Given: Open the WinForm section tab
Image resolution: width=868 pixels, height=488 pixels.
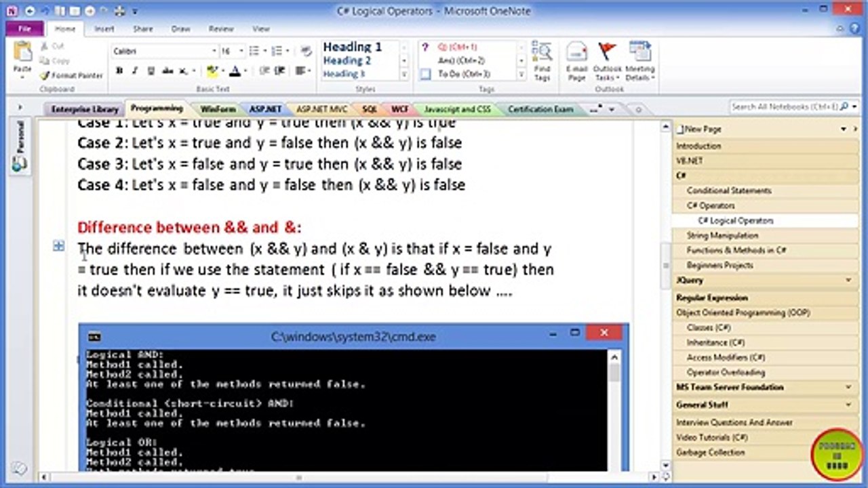Looking at the screenshot, I should pyautogui.click(x=218, y=109).
